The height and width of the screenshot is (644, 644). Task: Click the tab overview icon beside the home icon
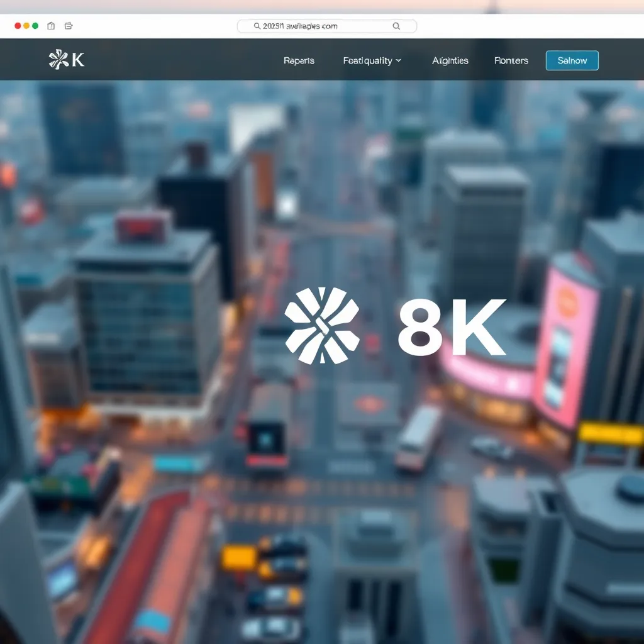(x=67, y=26)
